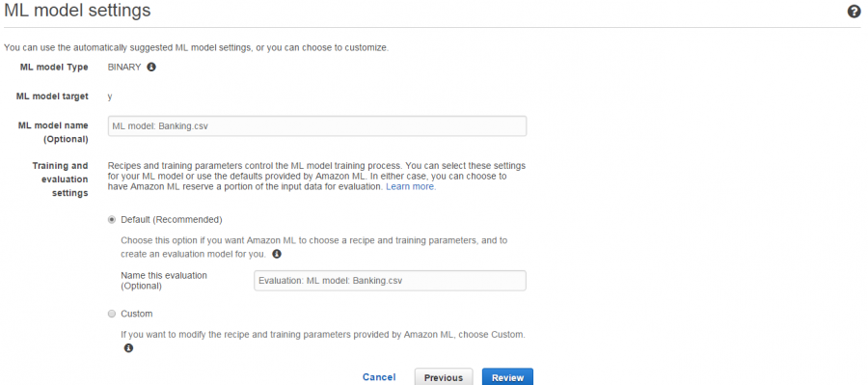The image size is (868, 385).
Task: Click Training and evaluation settings label
Action: [x=61, y=179]
